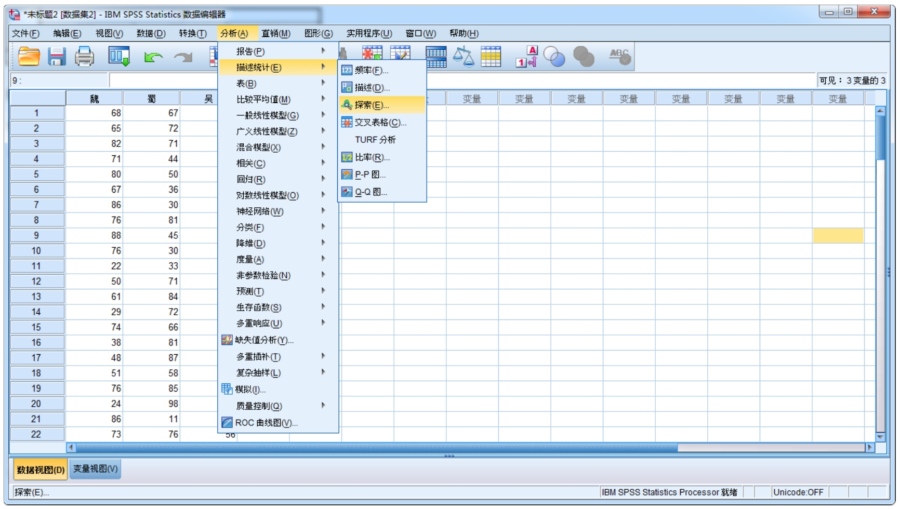
Task: Expand 一般线性模型(G) submenu
Action: point(278,115)
